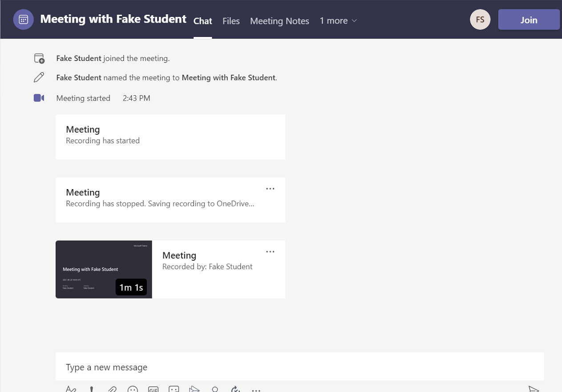Click in 'Type a new message' field
Image resolution: width=562 pixels, height=392 pixels.
pyautogui.click(x=300, y=367)
